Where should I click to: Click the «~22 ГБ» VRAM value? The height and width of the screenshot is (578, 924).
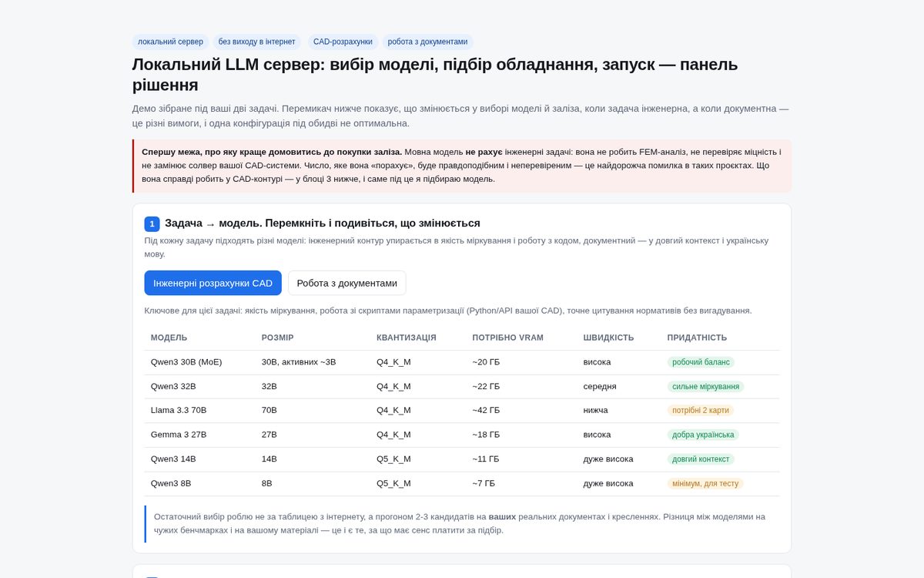pos(486,386)
